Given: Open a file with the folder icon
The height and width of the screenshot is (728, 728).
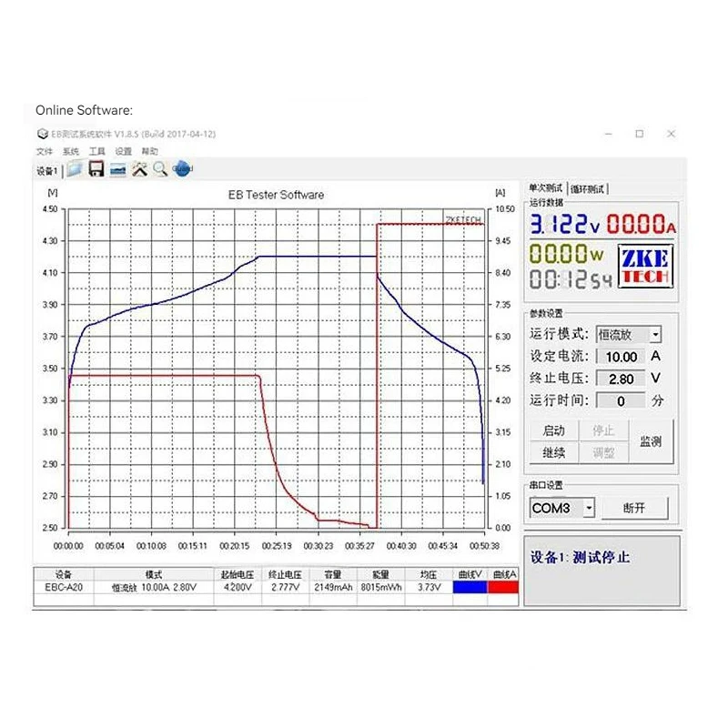Looking at the screenshot, I should pos(75,169).
